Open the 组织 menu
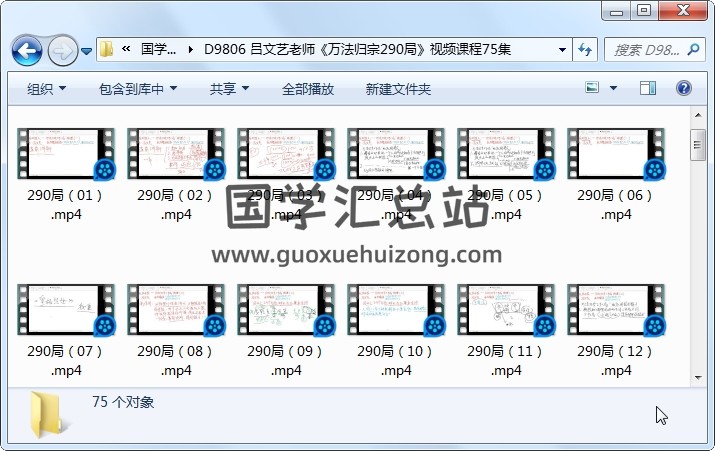This screenshot has width=715, height=451. click(46, 89)
